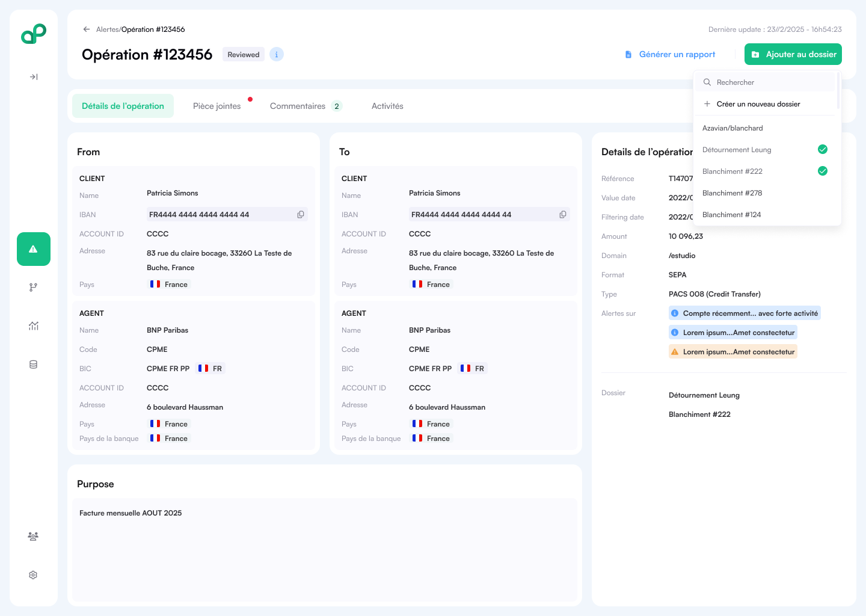Click the info icon next to Reviewed badge
This screenshot has height=616, width=866.
click(277, 55)
